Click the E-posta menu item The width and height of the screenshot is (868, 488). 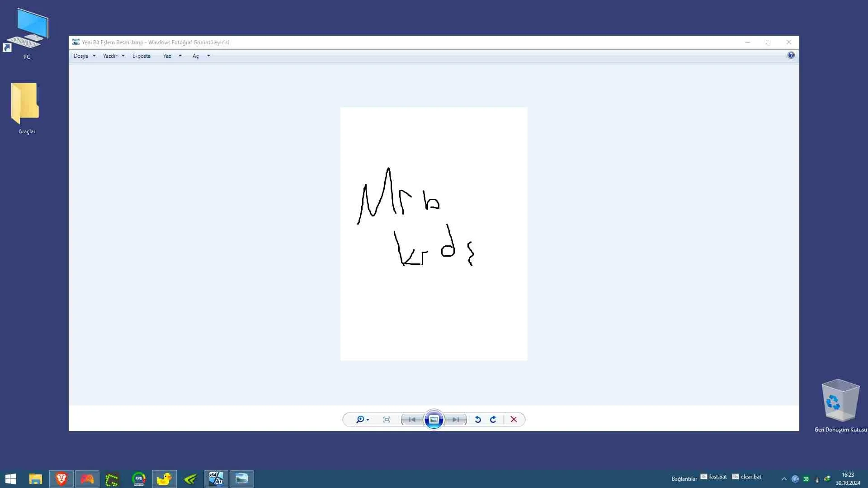pos(142,56)
